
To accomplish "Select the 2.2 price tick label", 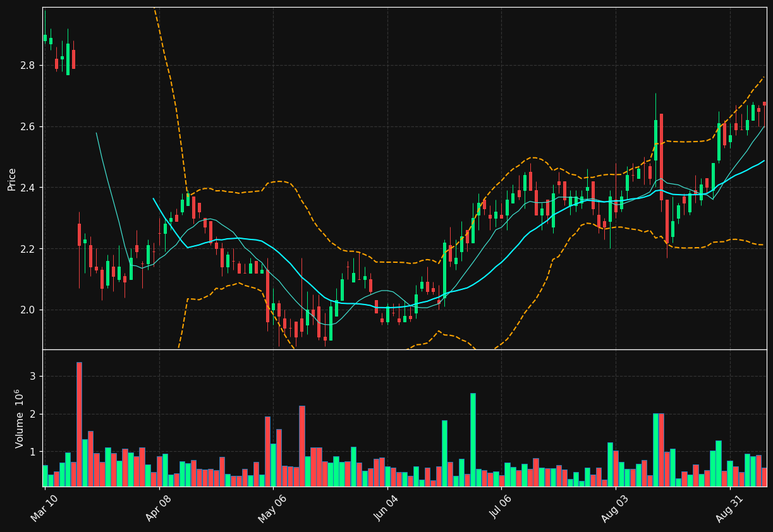I will tap(28, 249).
